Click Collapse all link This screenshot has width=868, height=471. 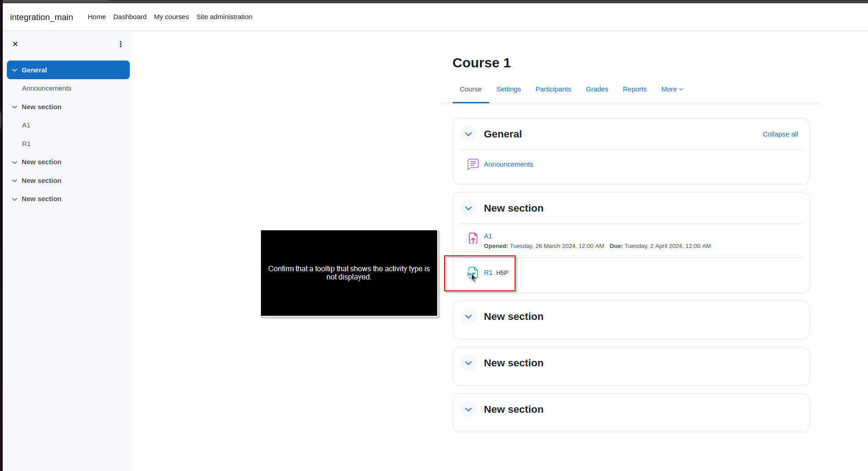(780, 134)
